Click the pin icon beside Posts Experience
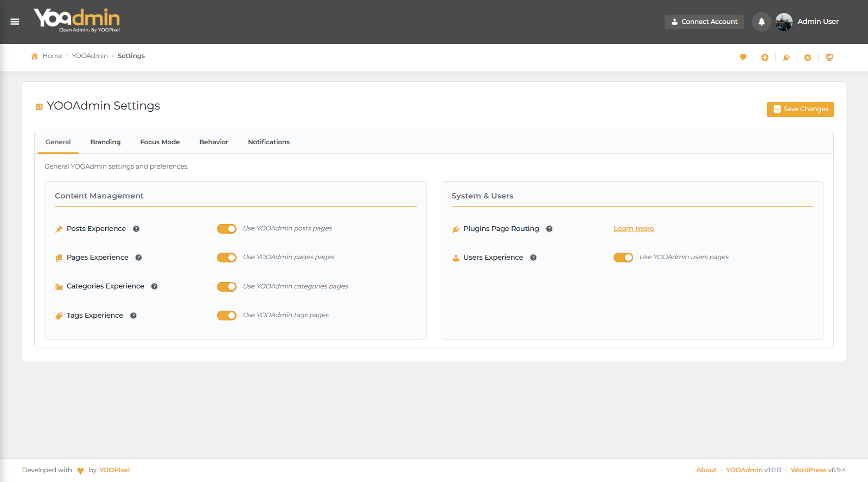Screen dimensions: 868x482 pyautogui.click(x=59, y=229)
